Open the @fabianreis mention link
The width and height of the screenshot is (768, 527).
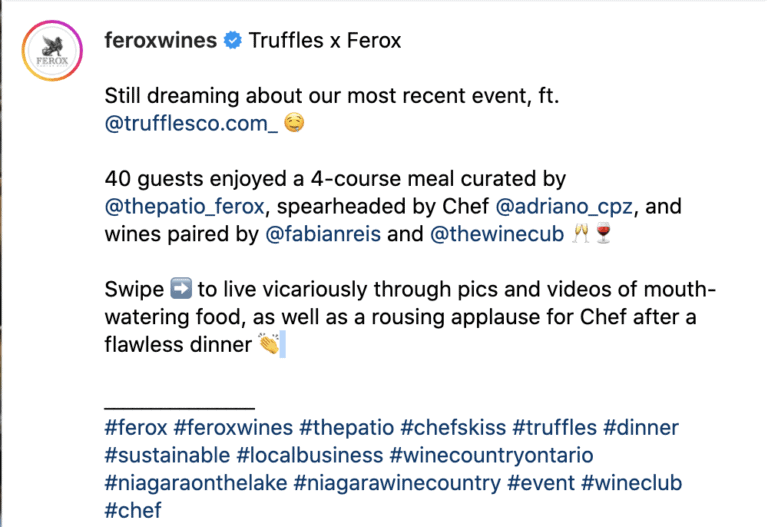323,234
